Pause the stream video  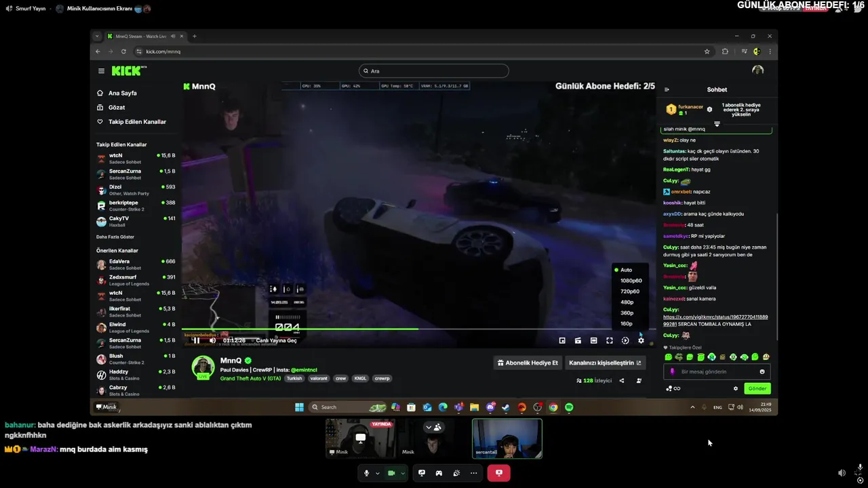point(197,340)
